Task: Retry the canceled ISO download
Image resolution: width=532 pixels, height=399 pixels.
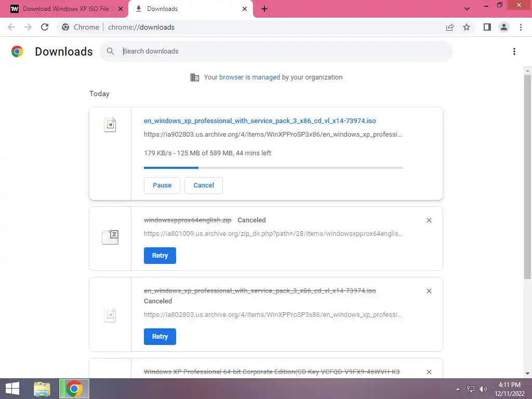Action: click(160, 337)
